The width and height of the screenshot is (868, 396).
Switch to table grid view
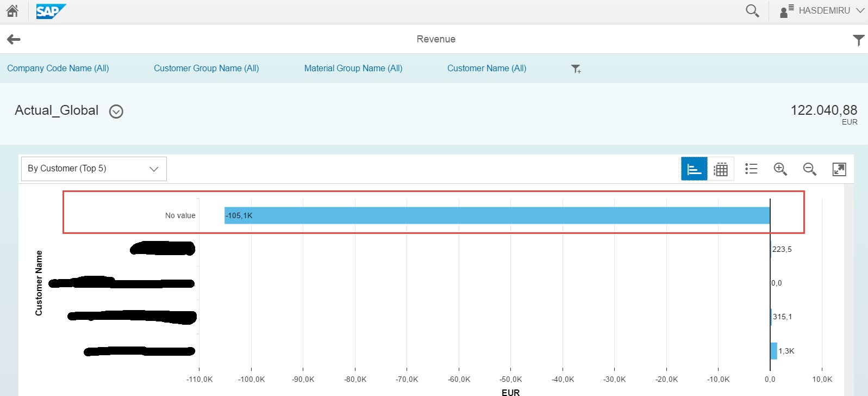click(x=721, y=169)
